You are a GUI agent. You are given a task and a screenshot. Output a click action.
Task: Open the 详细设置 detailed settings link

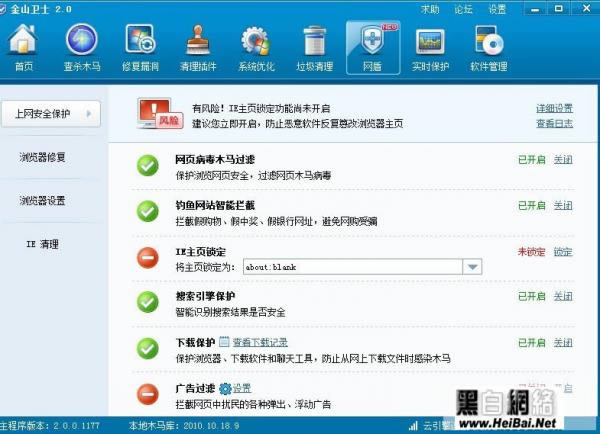[x=554, y=108]
